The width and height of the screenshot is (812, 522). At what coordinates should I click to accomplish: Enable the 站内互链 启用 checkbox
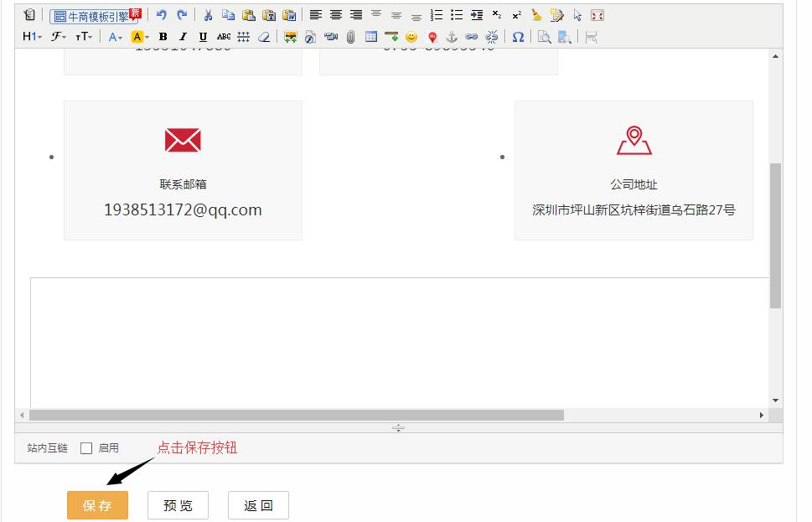(x=86, y=448)
